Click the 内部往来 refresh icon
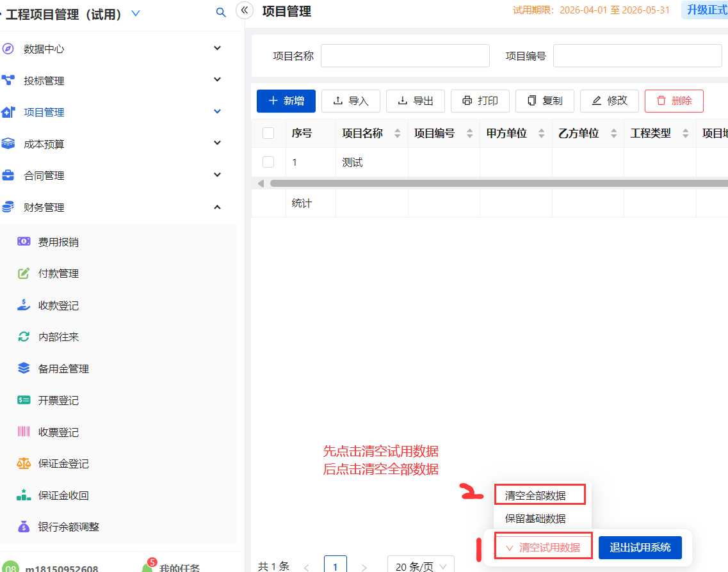This screenshot has height=572, width=728. (x=24, y=337)
